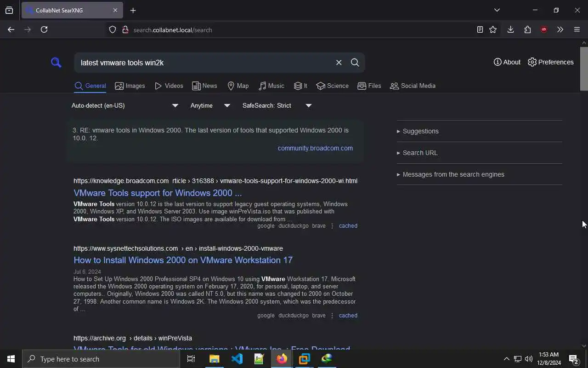The image size is (588, 368).
Task: Toggle reader view icon in address bar
Action: pos(480,29)
